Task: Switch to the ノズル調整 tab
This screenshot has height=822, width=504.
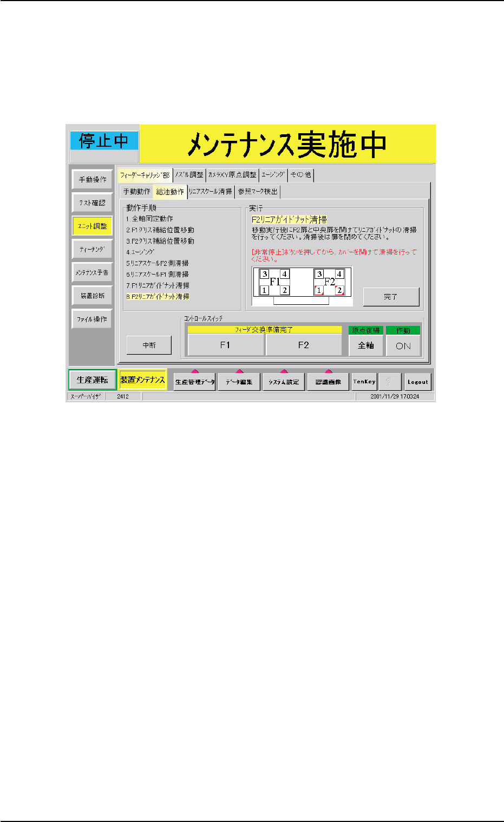Action: pos(189,175)
